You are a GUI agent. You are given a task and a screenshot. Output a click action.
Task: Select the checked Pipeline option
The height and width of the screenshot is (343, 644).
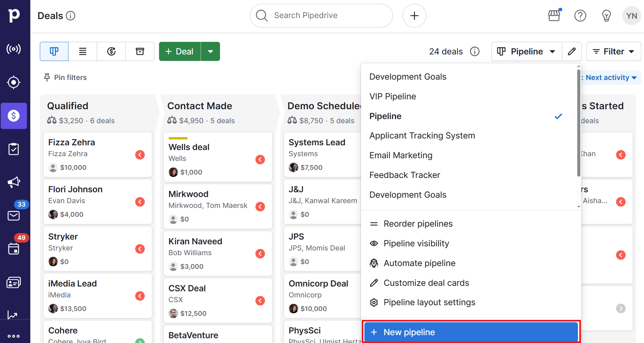tap(468, 116)
